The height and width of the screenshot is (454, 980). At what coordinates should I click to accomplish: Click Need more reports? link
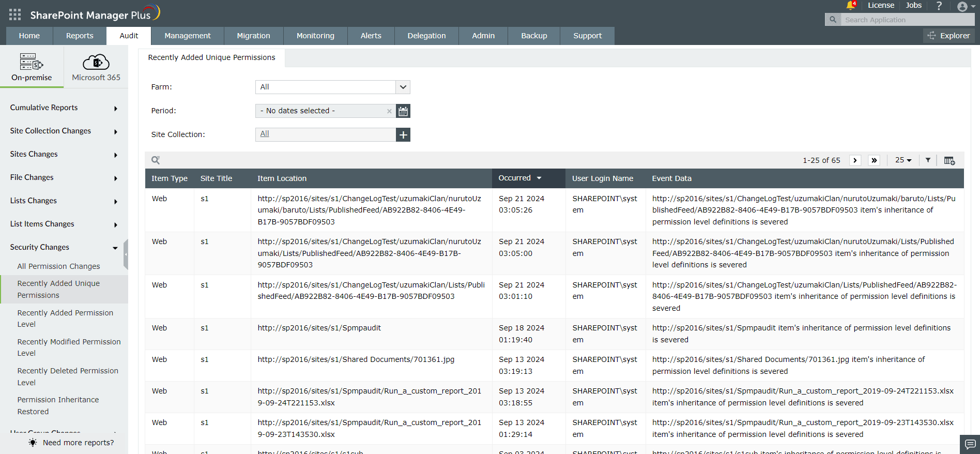78,443
